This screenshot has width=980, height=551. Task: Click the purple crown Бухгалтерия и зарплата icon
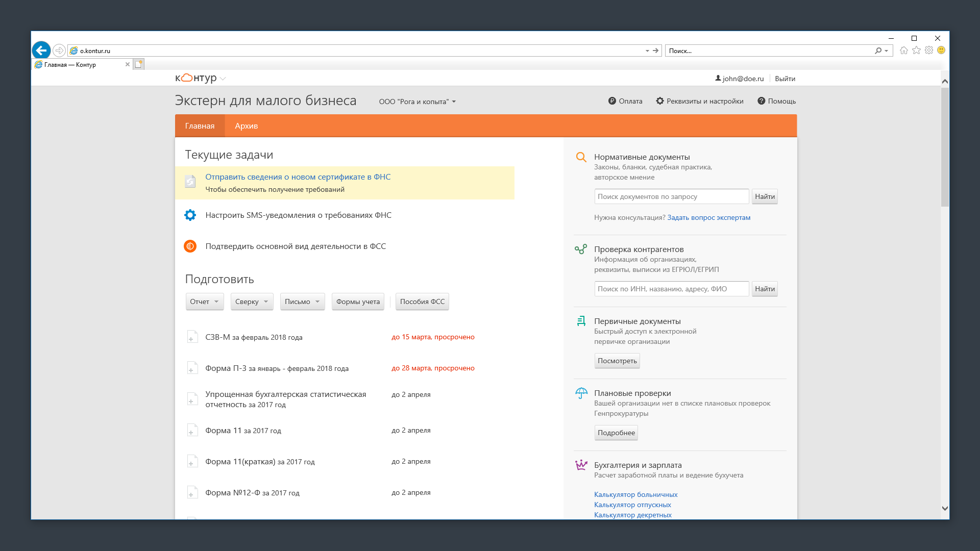[x=581, y=465]
